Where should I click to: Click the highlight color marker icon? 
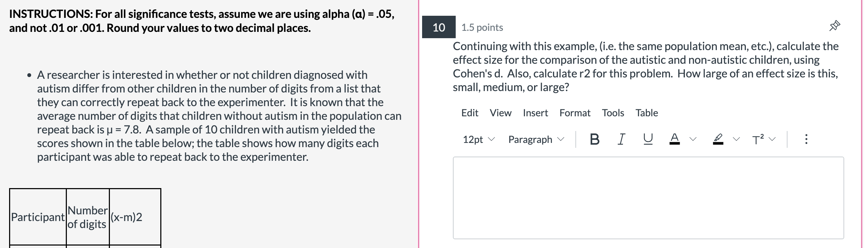(718, 139)
